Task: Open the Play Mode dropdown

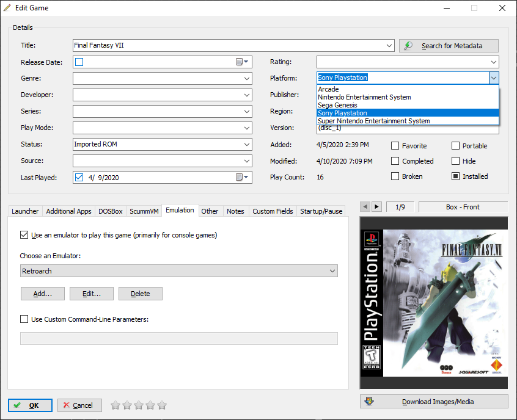Action: click(x=247, y=128)
